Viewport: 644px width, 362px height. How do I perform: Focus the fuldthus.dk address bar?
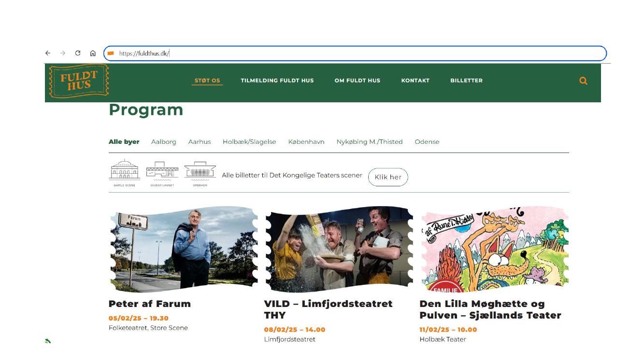pos(355,53)
